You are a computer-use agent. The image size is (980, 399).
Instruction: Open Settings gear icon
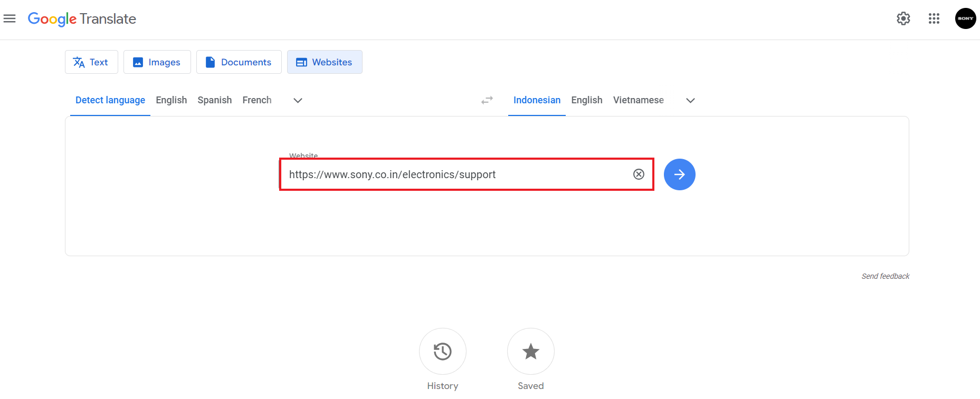click(903, 19)
